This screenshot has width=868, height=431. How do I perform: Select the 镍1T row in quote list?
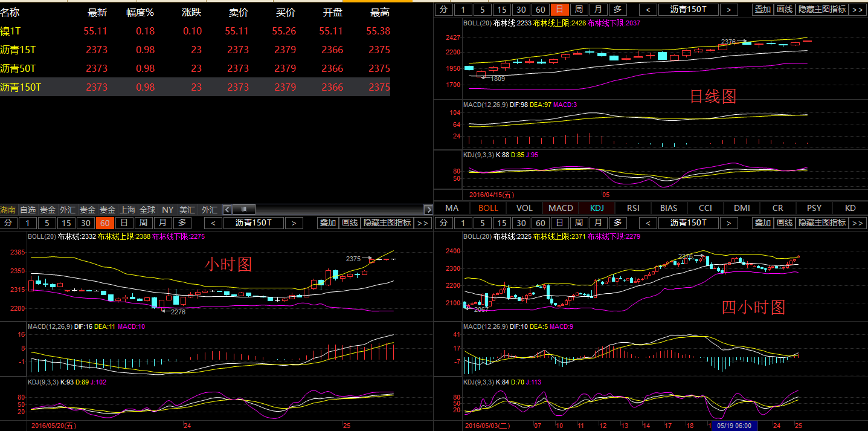tap(193, 31)
